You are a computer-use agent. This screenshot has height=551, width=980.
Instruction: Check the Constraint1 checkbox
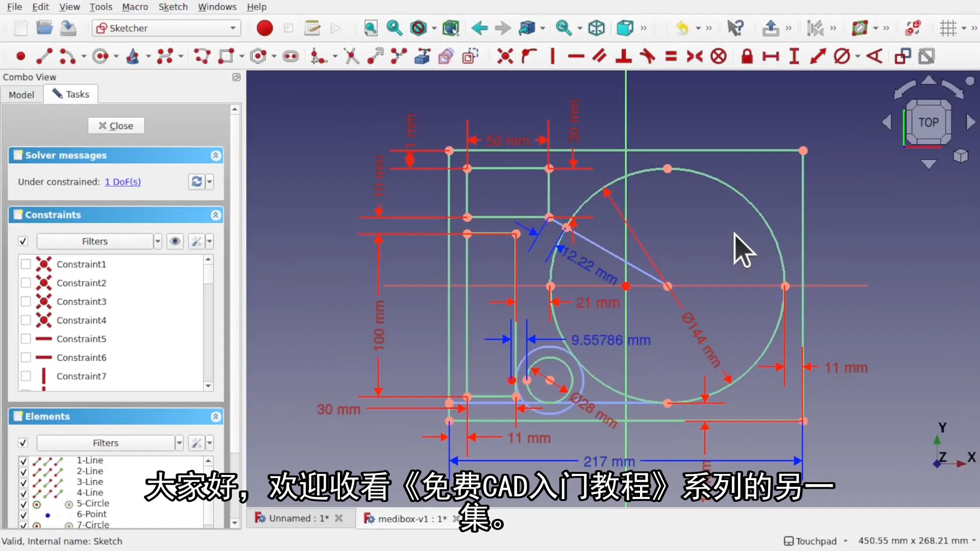[x=26, y=264]
